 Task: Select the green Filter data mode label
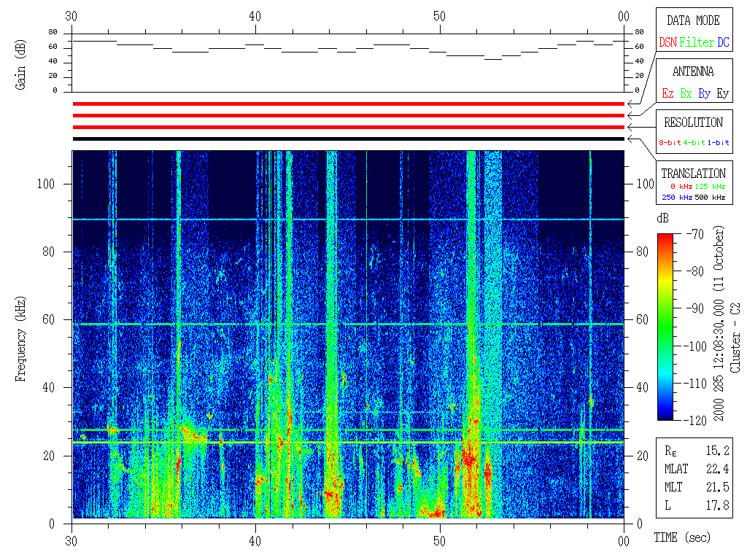(697, 43)
